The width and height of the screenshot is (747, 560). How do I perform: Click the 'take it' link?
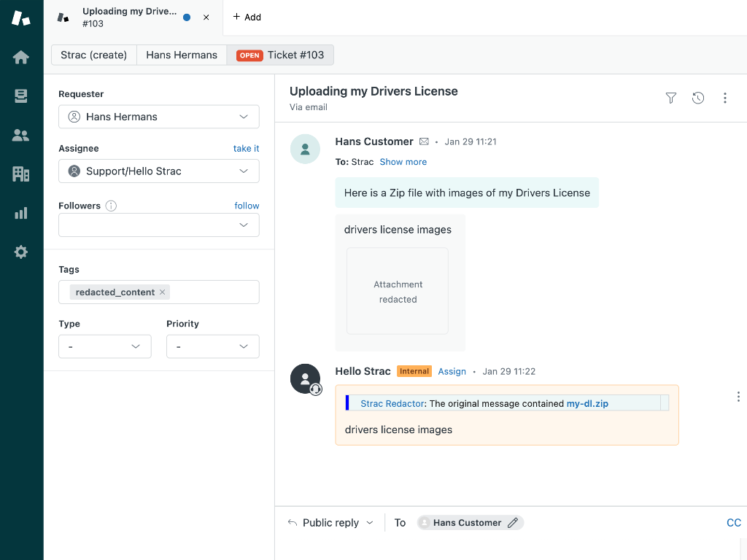pyautogui.click(x=246, y=149)
